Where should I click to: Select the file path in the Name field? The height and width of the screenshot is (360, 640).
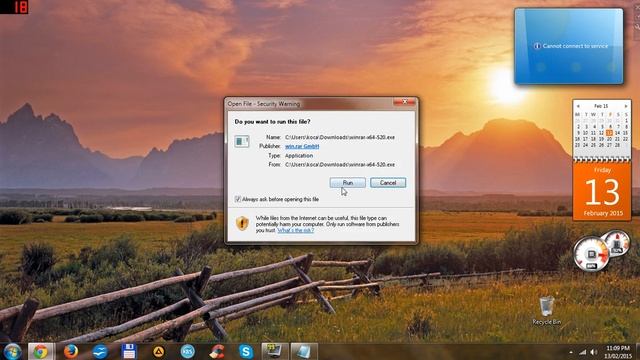[340, 137]
